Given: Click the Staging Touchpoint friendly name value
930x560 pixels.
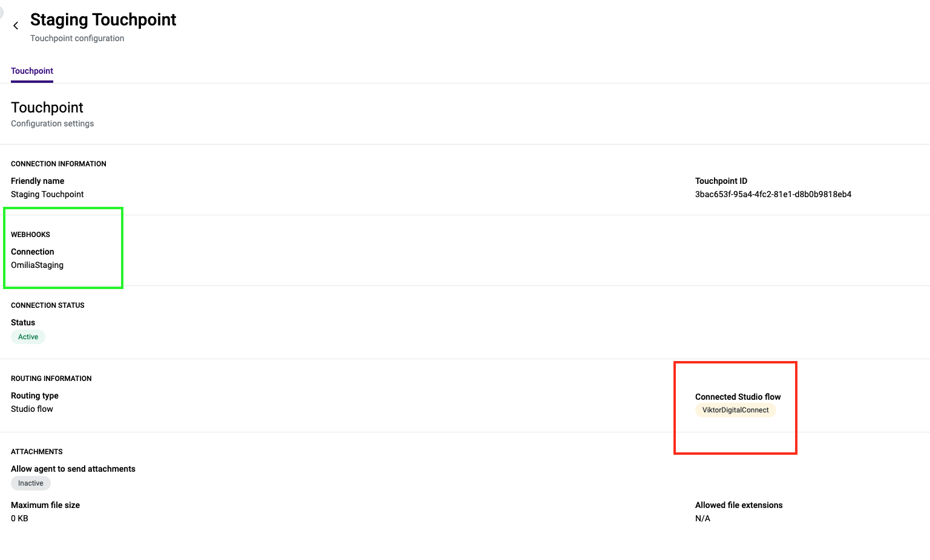Looking at the screenshot, I should click(47, 194).
